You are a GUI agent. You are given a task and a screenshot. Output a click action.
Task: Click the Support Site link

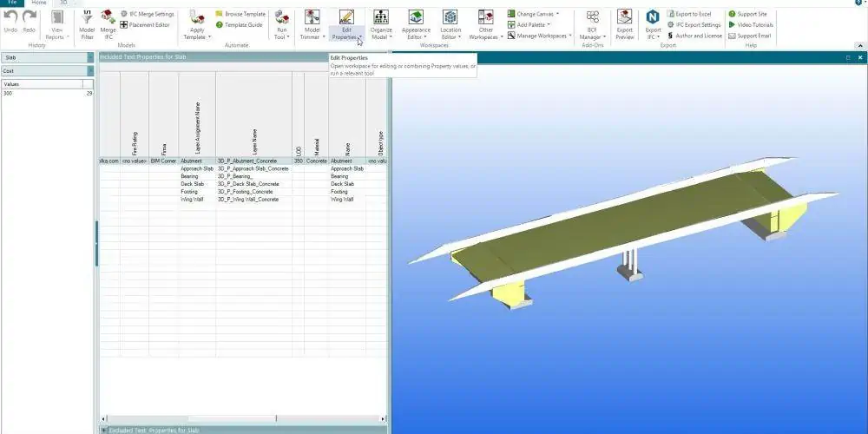click(752, 14)
